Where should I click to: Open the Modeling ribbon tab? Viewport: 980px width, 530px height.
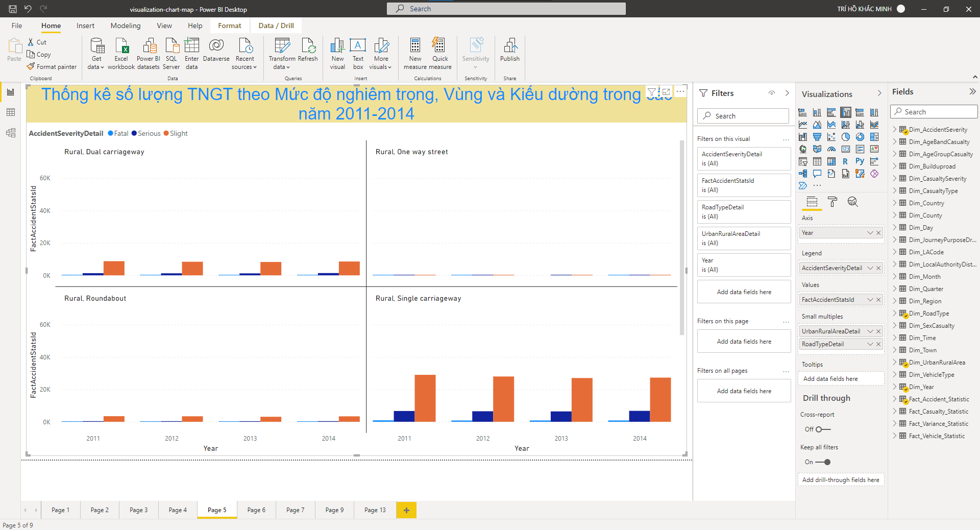[x=126, y=26]
